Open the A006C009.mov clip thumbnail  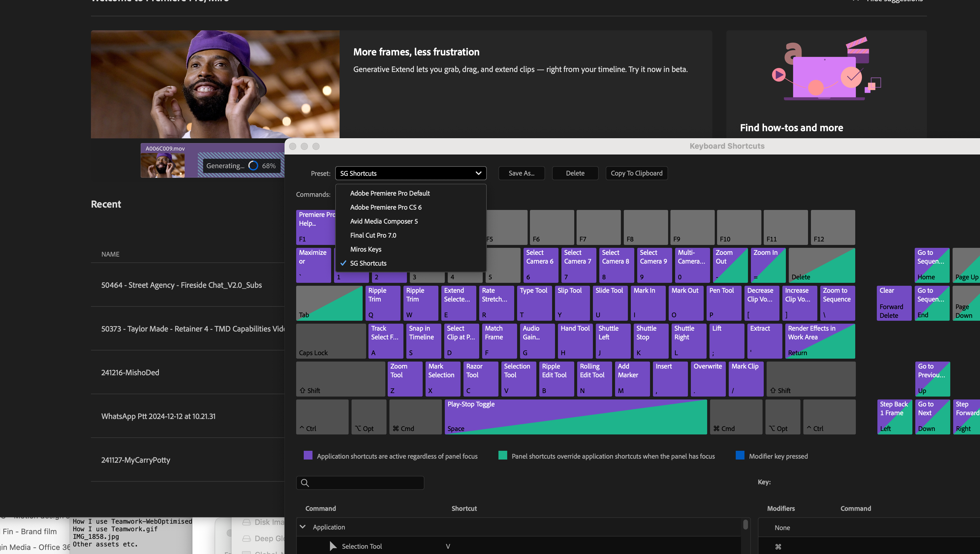(163, 165)
